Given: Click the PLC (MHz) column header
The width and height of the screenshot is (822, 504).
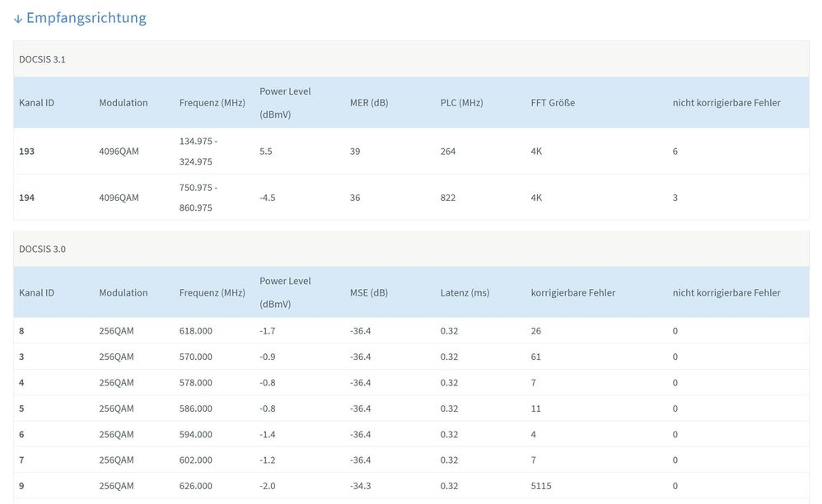Looking at the screenshot, I should tap(462, 103).
